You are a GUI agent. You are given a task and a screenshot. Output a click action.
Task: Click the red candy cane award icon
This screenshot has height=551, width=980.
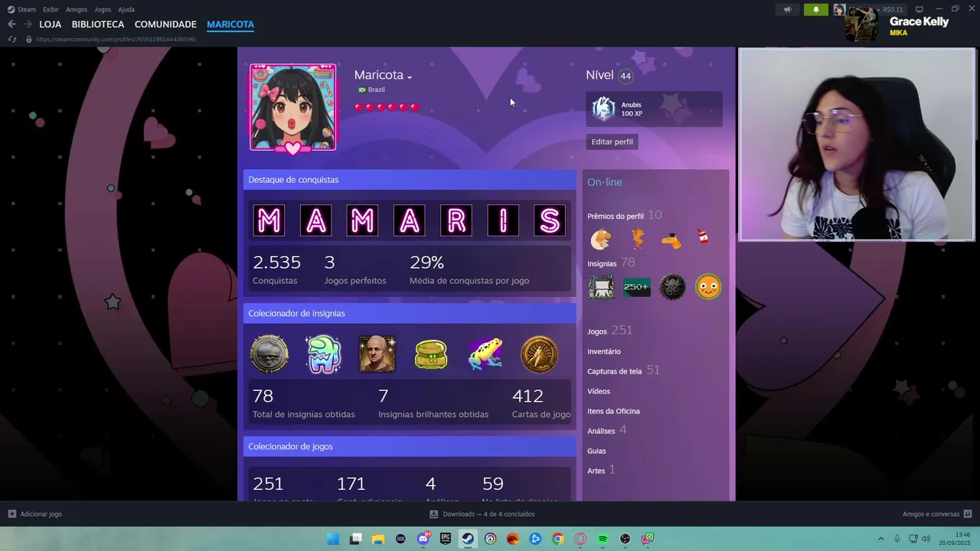tap(703, 238)
